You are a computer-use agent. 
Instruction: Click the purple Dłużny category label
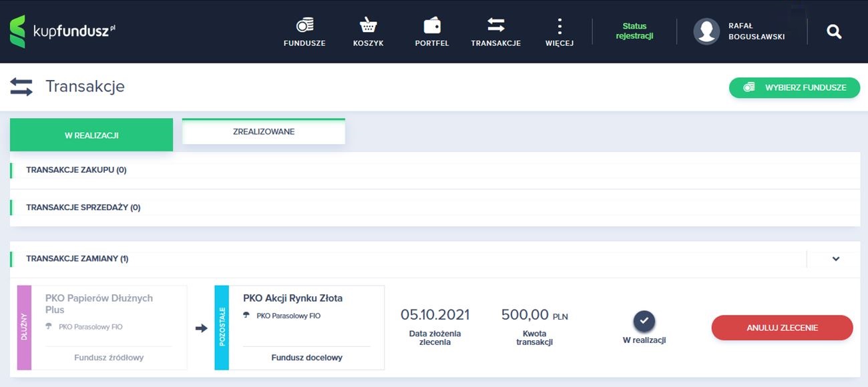[x=25, y=328]
